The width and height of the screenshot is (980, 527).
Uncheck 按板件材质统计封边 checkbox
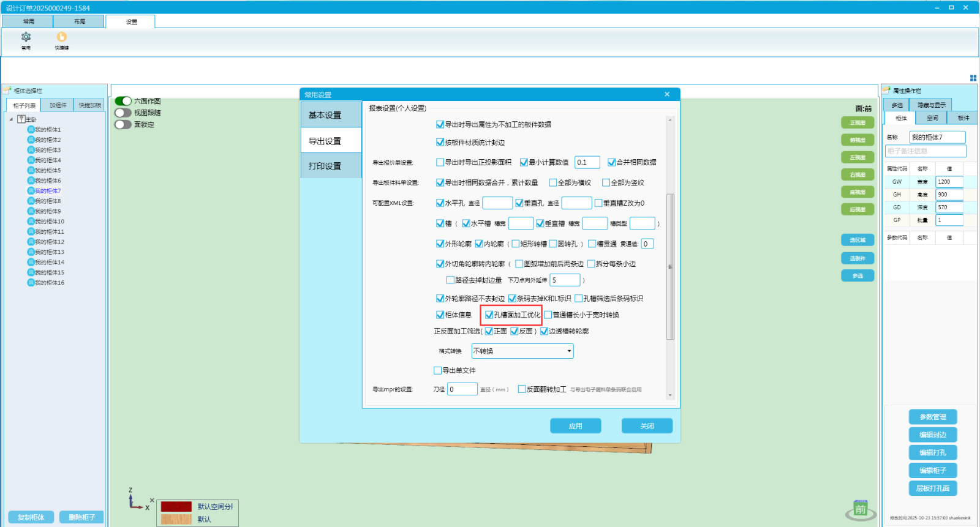point(440,142)
